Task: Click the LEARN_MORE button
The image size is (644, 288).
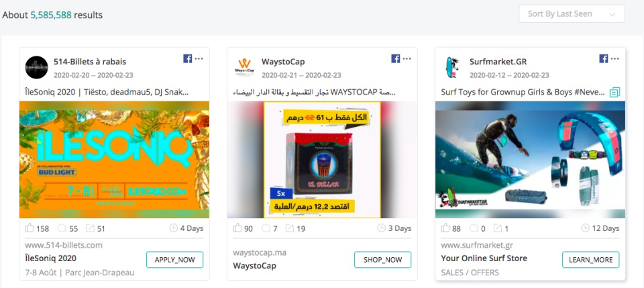Action: 590,260
